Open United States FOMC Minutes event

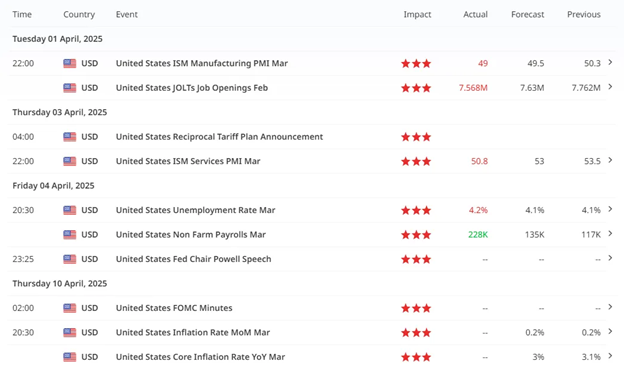[x=174, y=308]
